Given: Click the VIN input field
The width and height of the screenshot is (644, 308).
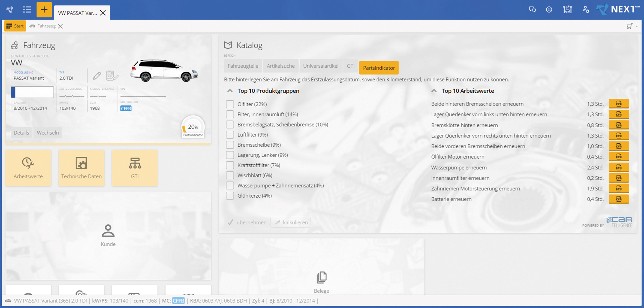Looking at the screenshot, I should (x=143, y=95).
